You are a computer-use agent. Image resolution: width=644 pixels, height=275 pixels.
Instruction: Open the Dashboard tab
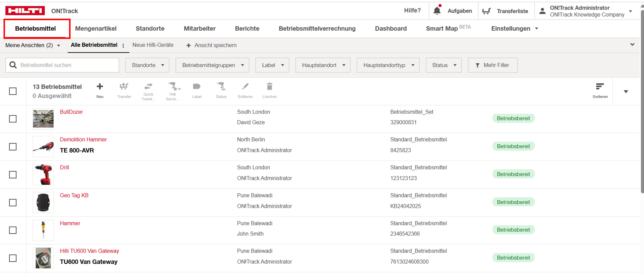(391, 29)
